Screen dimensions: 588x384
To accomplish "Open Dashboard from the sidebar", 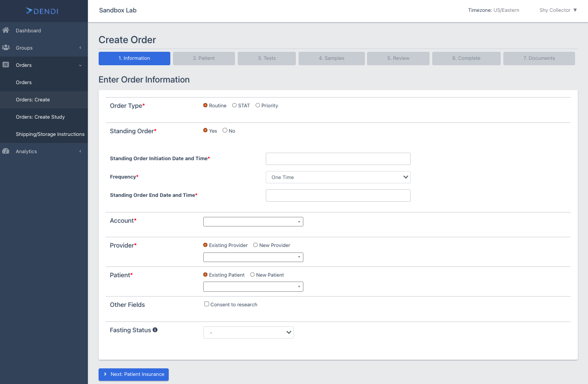I will 29,30.
